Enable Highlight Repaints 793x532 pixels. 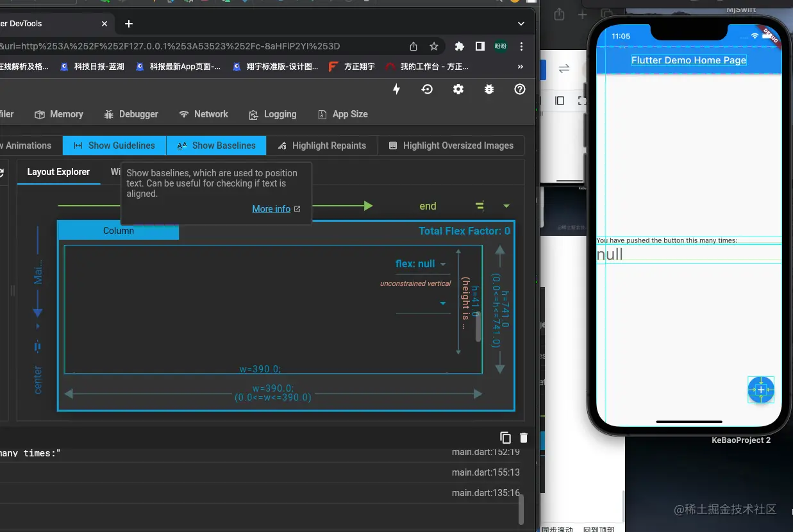[322, 145]
